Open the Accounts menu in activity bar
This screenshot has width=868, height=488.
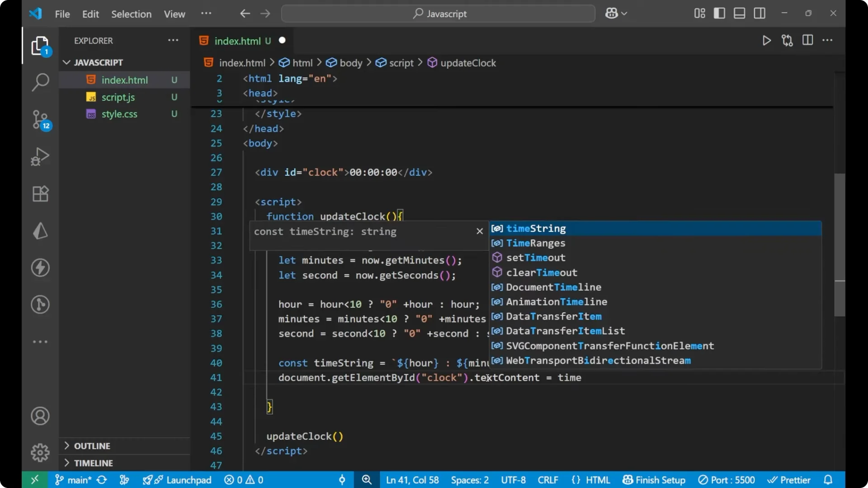point(40,416)
